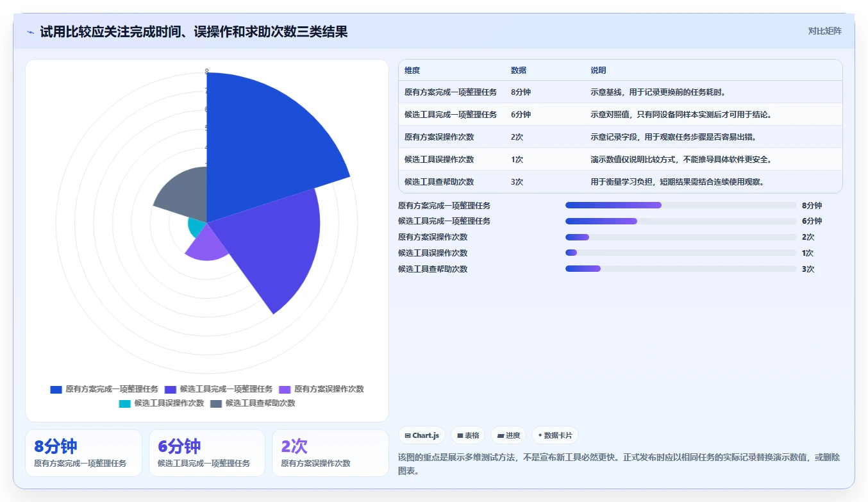
Task: Click the 3次 table data cell
Action: (x=517, y=182)
